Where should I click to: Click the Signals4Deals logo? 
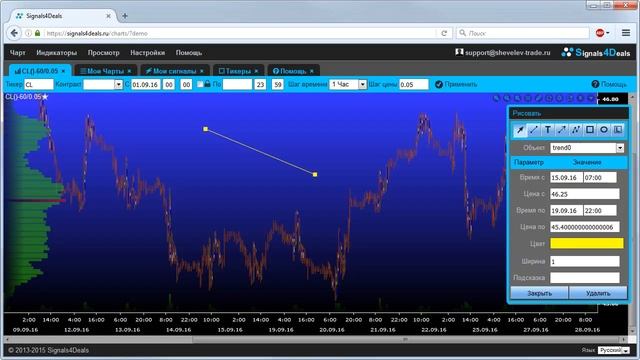(x=596, y=53)
